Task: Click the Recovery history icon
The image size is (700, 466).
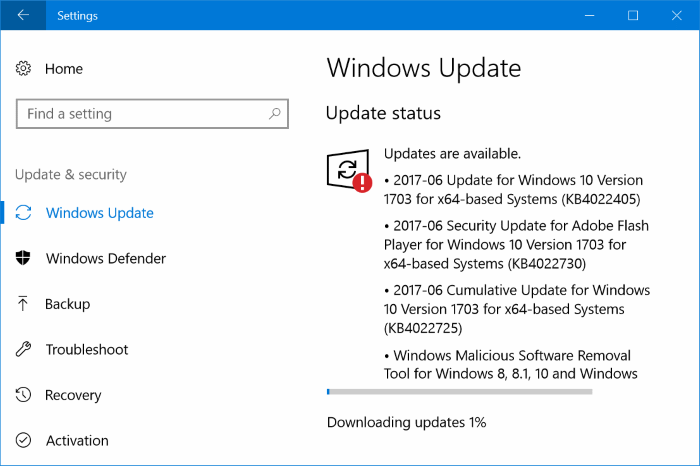Action: point(24,395)
